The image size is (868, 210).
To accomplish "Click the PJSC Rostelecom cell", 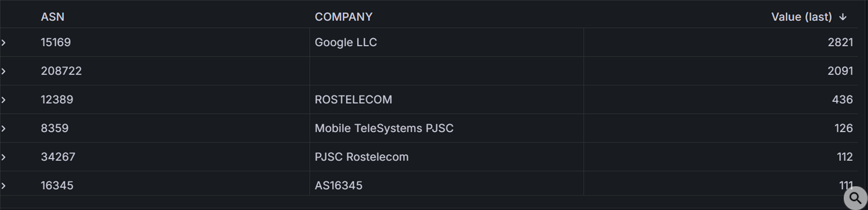I will click(x=446, y=157).
